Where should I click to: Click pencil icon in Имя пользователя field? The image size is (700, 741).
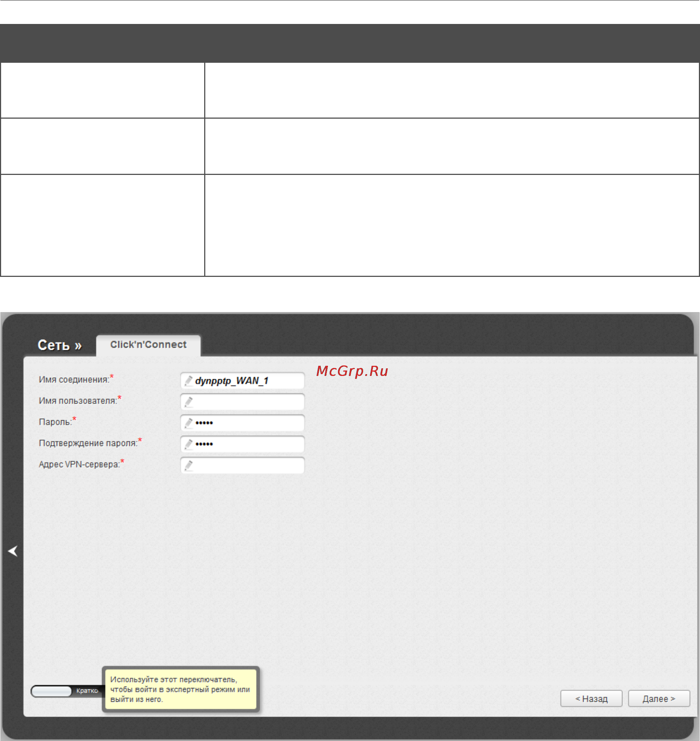[189, 402]
